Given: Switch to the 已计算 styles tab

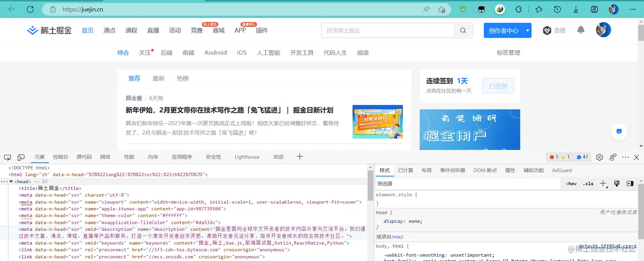Looking at the screenshot, I should click(x=405, y=170).
